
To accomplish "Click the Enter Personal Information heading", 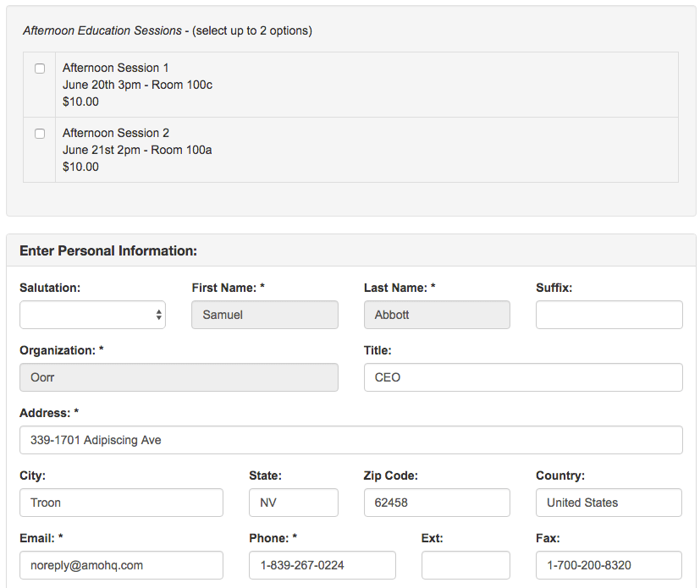I will tap(108, 251).
